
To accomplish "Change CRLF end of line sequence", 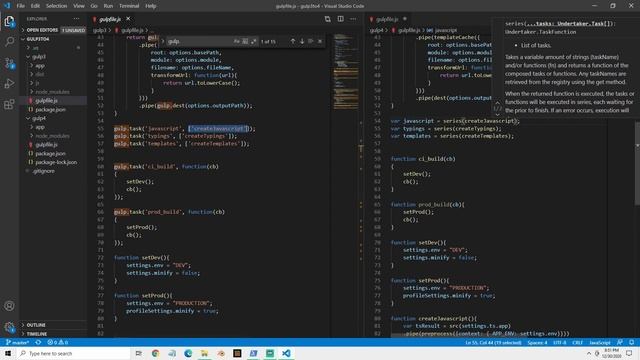I will coord(578,342).
